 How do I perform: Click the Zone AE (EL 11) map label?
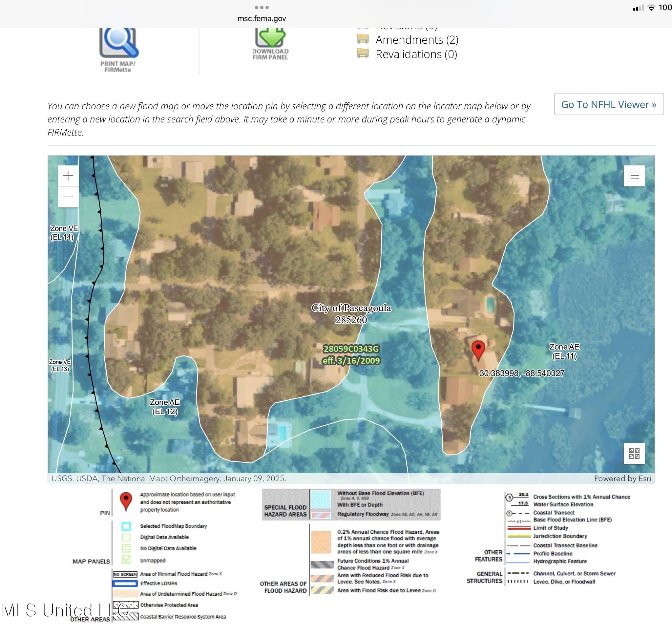(564, 351)
